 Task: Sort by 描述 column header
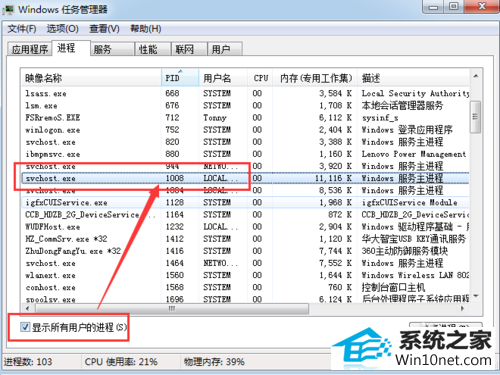click(413, 78)
